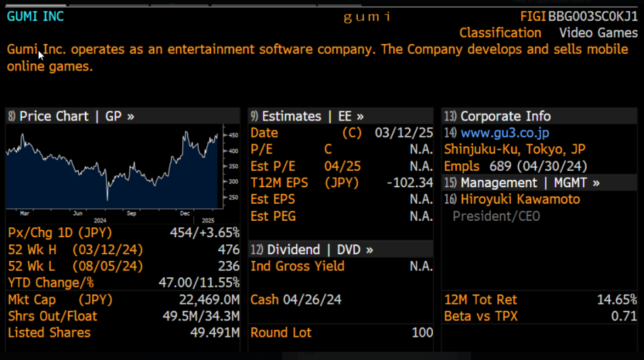Select the Shrs Out/Float value 49.5M/34.3M
Image resolution: width=644 pixels, height=360 pixels.
tap(200, 316)
